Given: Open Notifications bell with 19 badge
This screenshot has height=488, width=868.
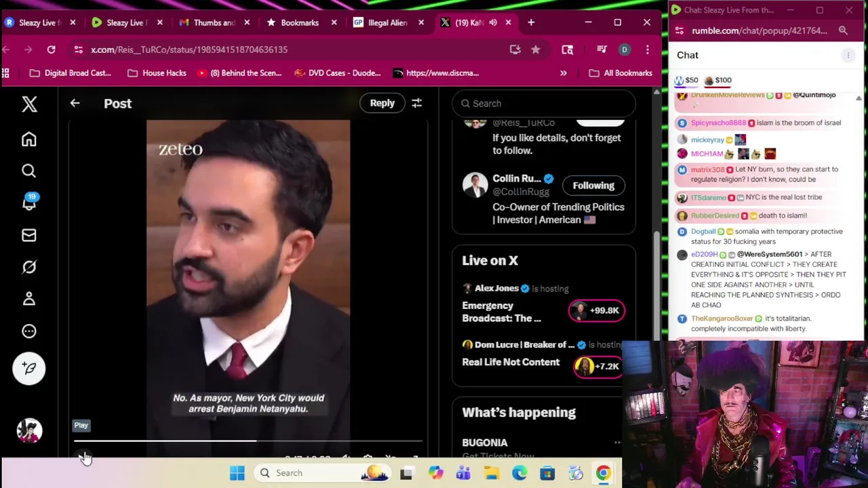Looking at the screenshot, I should point(29,203).
